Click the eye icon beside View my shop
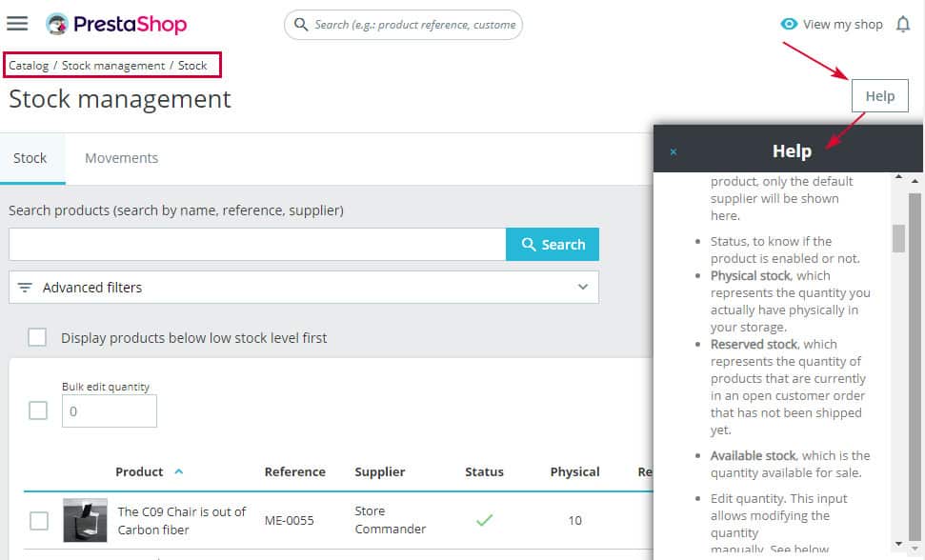Screen dimensions: 925x560 pyautogui.click(x=789, y=25)
